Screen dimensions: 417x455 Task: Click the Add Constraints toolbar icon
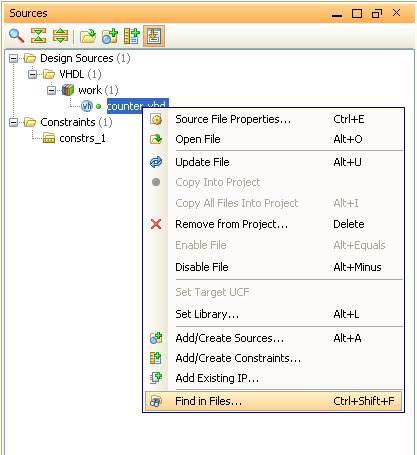[x=132, y=36]
